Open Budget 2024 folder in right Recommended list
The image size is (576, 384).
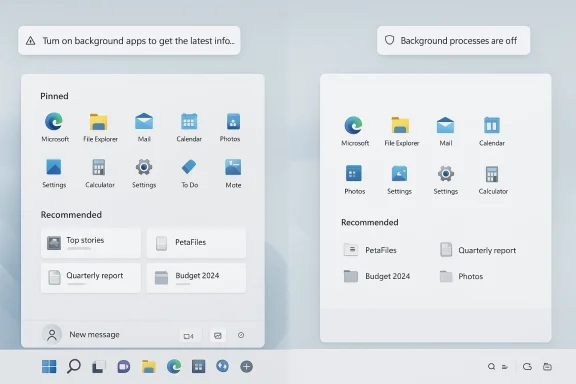[x=377, y=276]
